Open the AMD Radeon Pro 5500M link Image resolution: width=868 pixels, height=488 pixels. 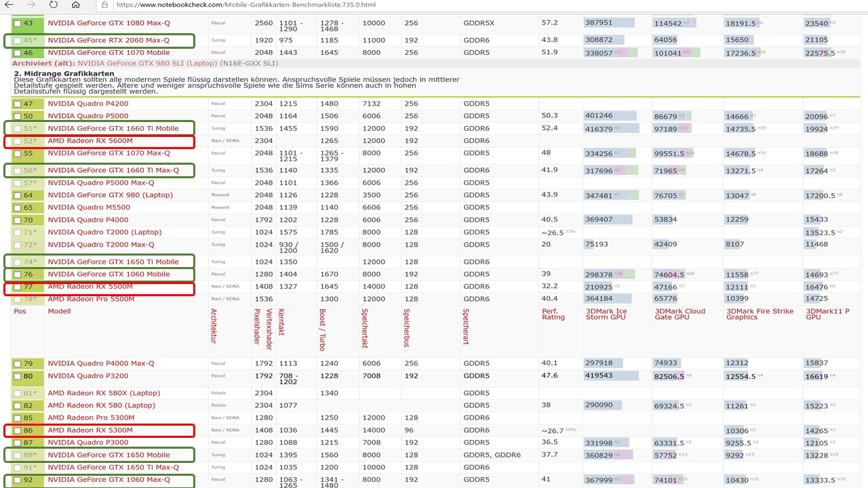click(x=91, y=299)
